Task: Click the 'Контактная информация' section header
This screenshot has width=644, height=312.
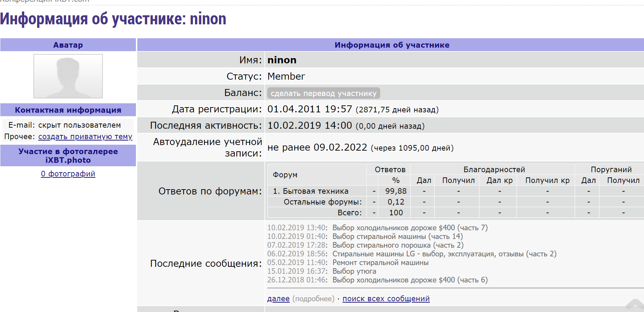Action: (x=68, y=110)
